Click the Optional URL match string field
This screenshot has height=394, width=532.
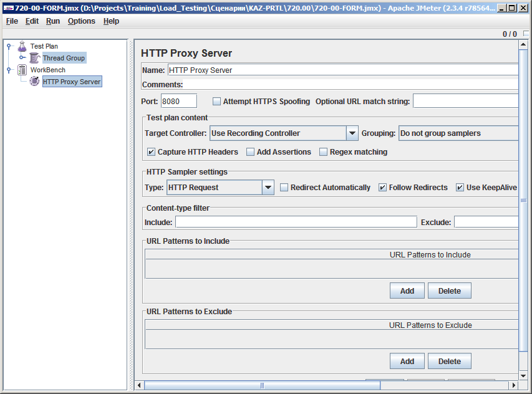(x=466, y=102)
